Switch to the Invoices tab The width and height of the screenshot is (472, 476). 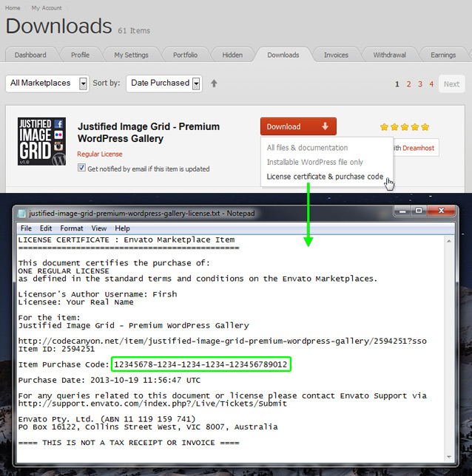click(x=336, y=55)
